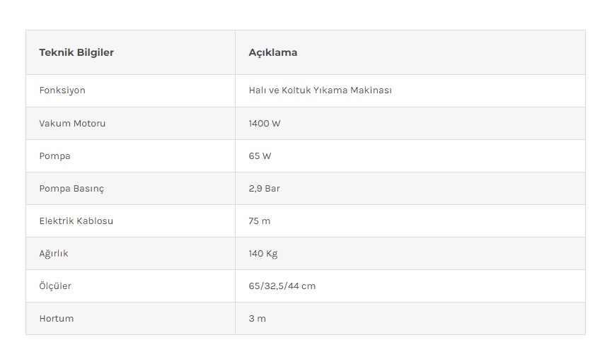612x364 pixels.
Task: Select the Ağırlık row label
Action: coord(54,254)
